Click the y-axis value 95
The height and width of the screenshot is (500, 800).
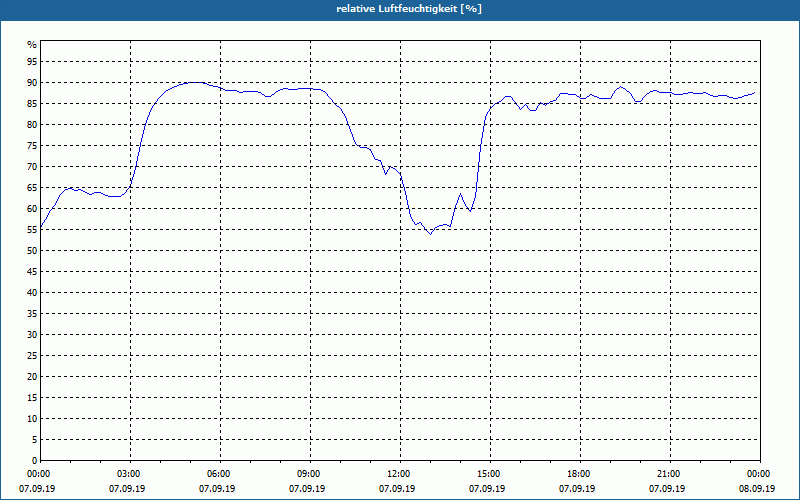[x=32, y=62]
